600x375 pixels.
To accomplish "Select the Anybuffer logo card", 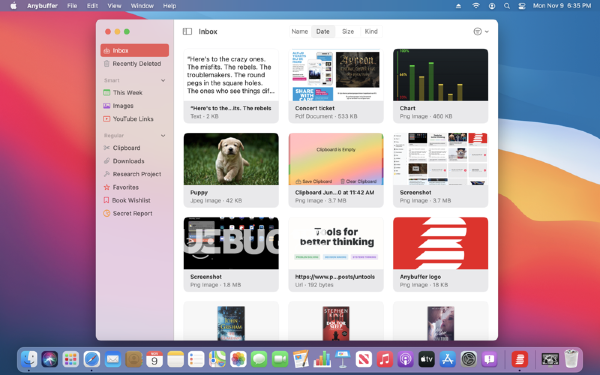I will pyautogui.click(x=440, y=254).
